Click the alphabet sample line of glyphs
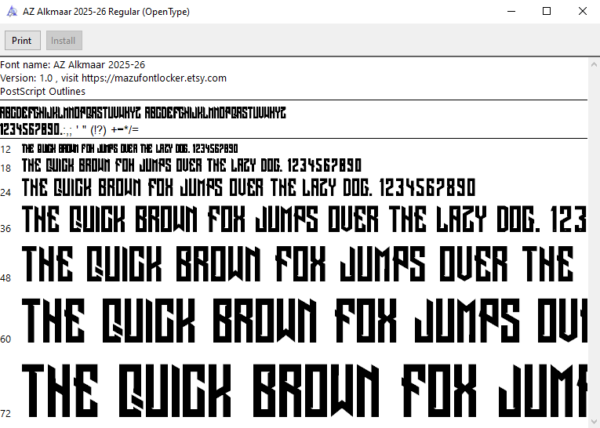 (143, 113)
